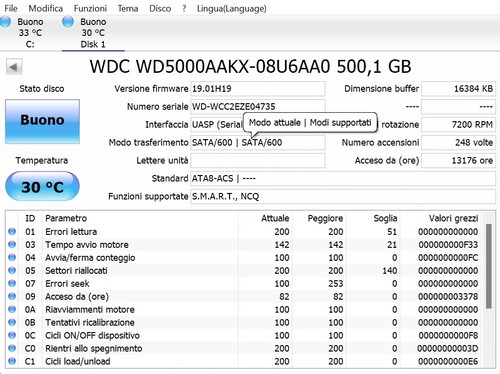
Task: Click raw value 000000003378
Action: [448, 296]
